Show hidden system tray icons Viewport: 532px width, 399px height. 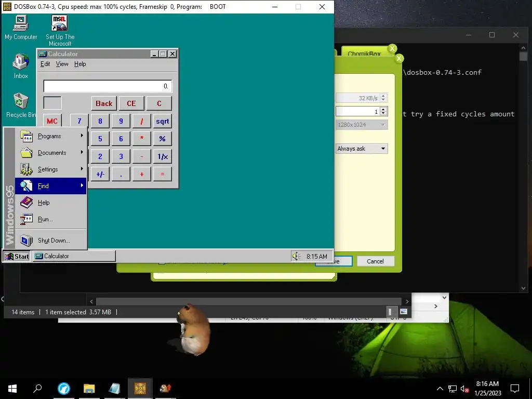[x=440, y=389]
